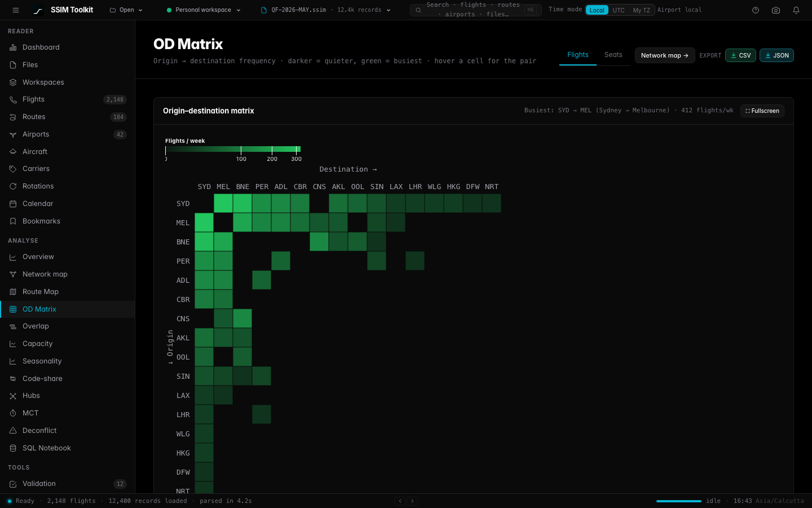
Task: Open MCT in the sidebar
Action: pos(67,413)
